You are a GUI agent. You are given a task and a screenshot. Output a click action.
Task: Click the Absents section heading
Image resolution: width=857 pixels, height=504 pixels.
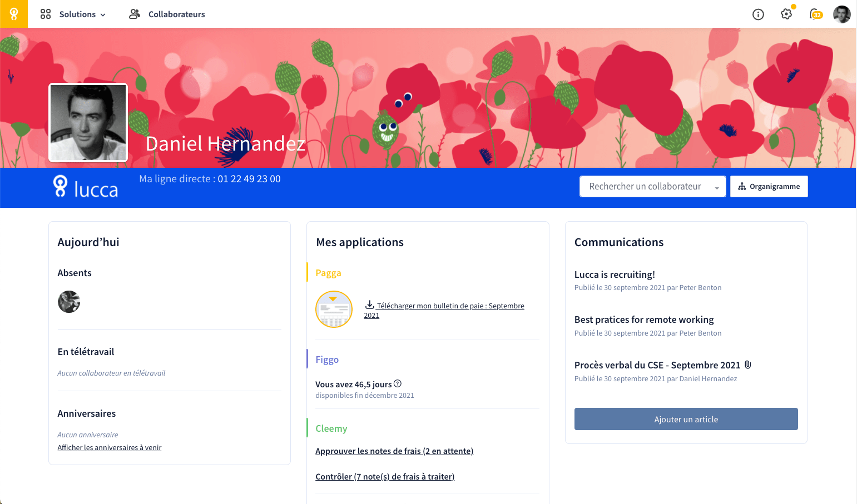75,273
